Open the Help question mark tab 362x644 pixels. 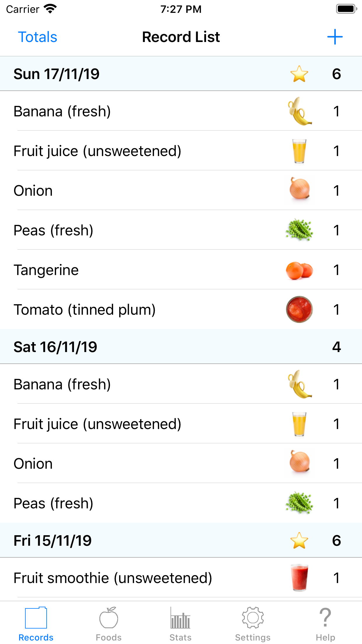[325, 624]
